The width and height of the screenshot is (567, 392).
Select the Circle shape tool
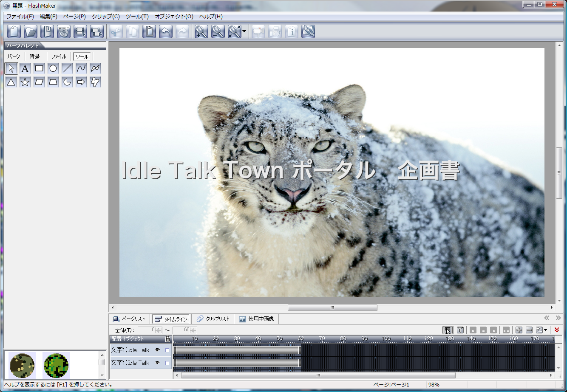tap(53, 68)
